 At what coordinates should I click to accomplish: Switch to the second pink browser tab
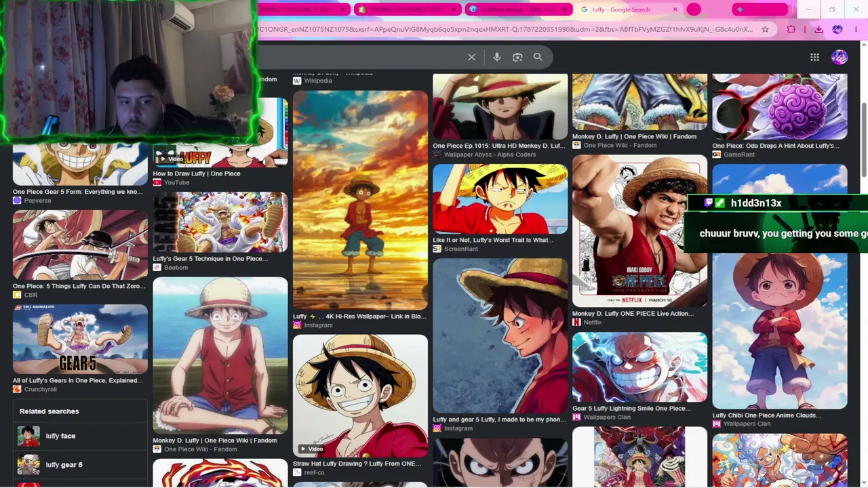pyautogui.click(x=408, y=9)
